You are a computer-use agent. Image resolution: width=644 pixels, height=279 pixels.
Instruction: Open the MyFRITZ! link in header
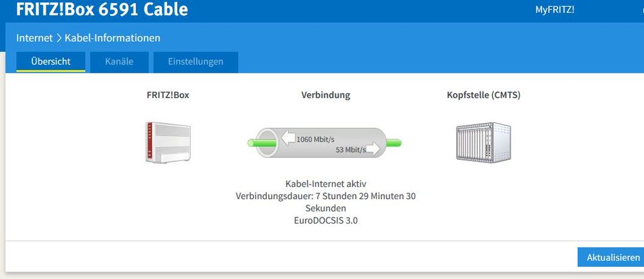pyautogui.click(x=554, y=10)
